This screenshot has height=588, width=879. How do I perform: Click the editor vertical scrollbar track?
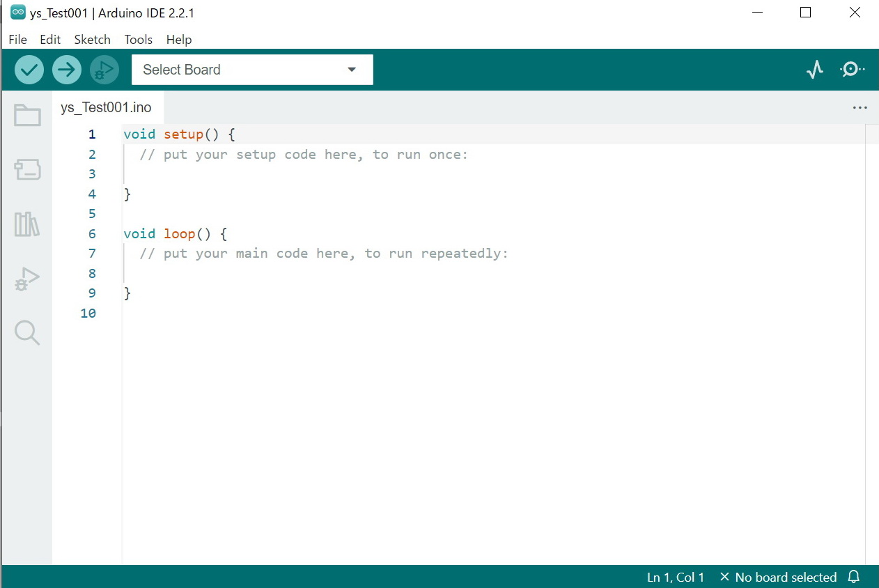871,344
